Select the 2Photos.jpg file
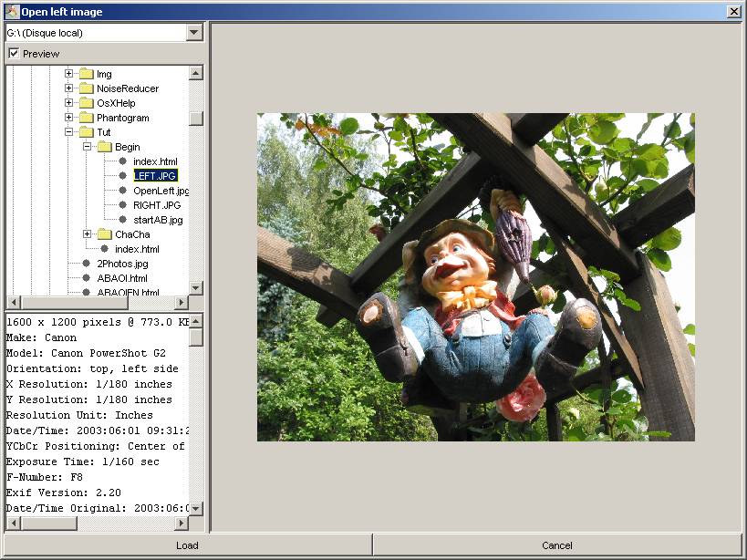This screenshot has height=560, width=747. click(122, 264)
